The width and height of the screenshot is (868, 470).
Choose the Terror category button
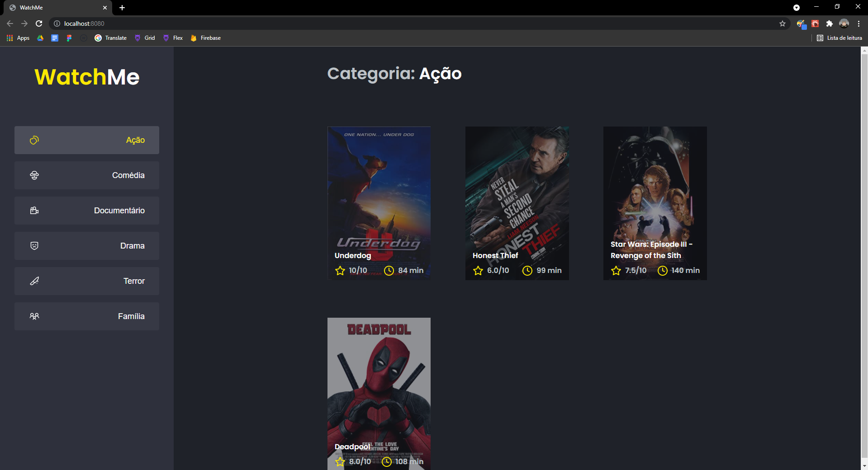87,281
